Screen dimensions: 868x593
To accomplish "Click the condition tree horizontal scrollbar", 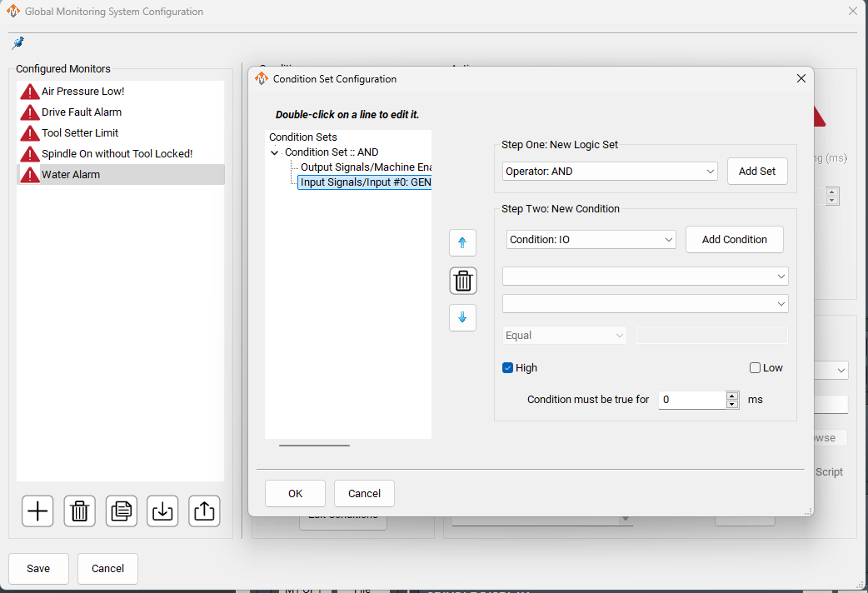I will [x=314, y=446].
